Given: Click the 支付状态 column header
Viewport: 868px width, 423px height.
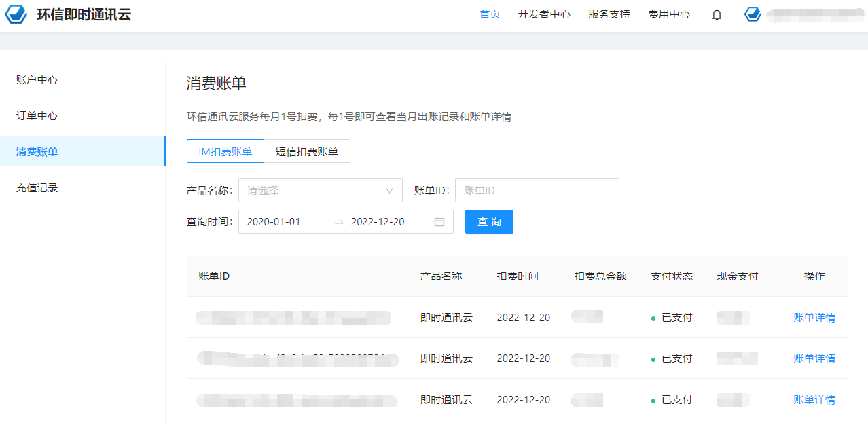Looking at the screenshot, I should tap(672, 276).
